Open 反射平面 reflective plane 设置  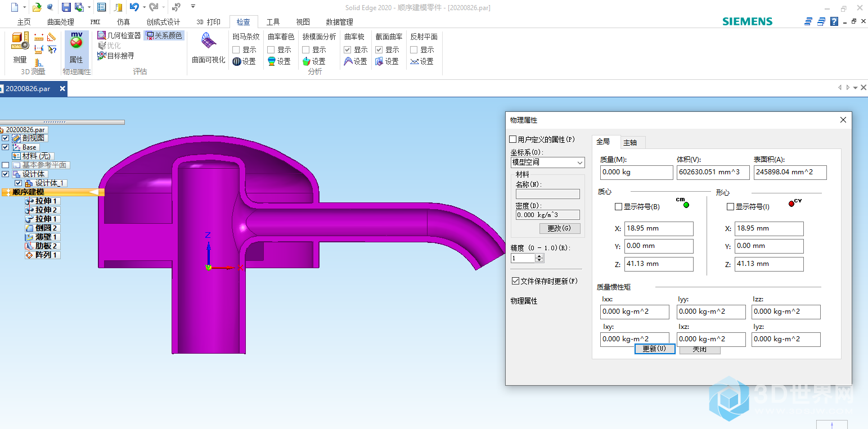click(422, 61)
